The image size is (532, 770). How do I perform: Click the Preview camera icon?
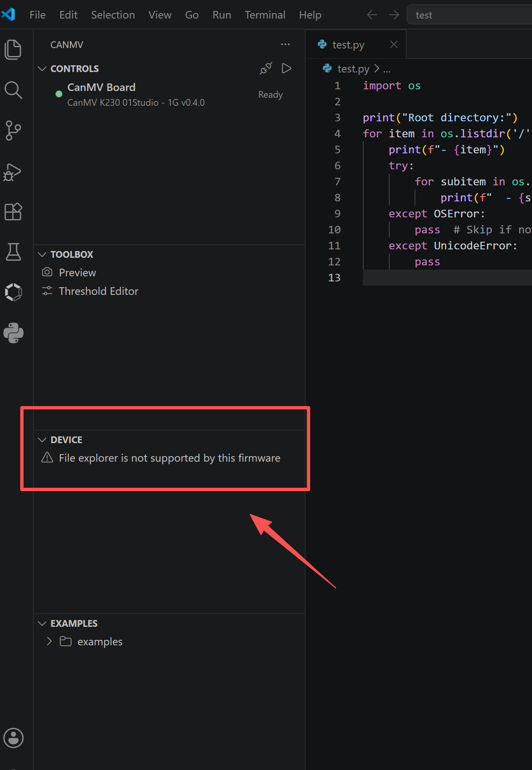(47, 272)
